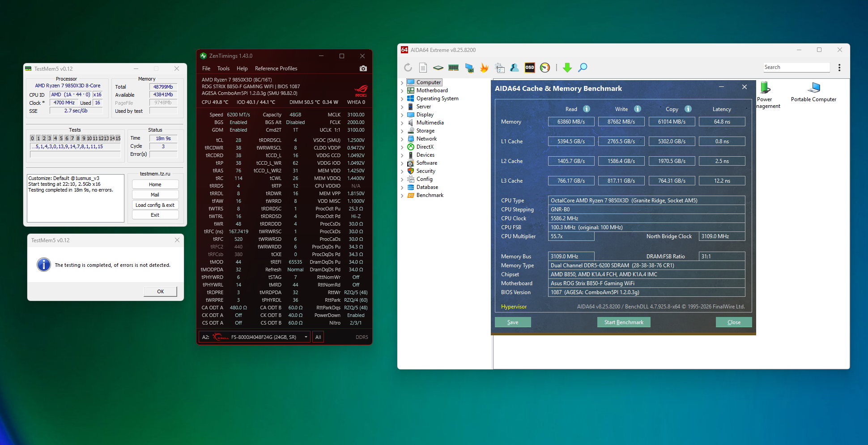Screen dimensions: 868x445
Task: Open the OSD panel icon
Action: [530, 68]
